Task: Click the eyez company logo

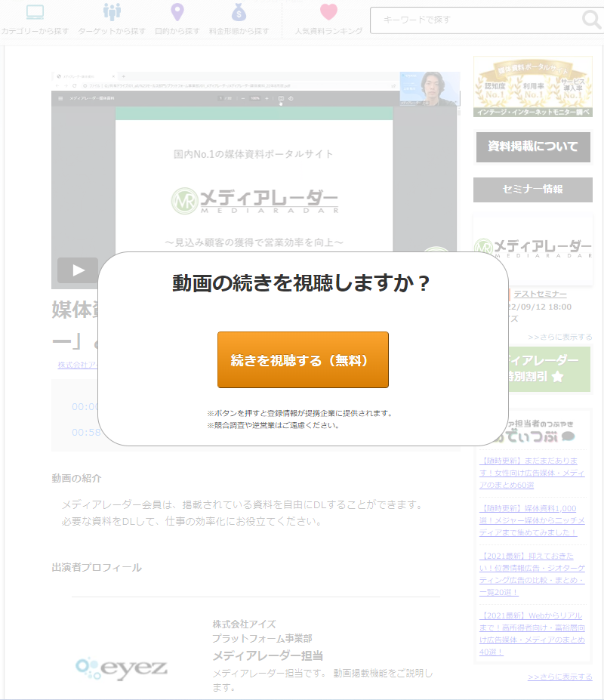Action: [x=122, y=668]
